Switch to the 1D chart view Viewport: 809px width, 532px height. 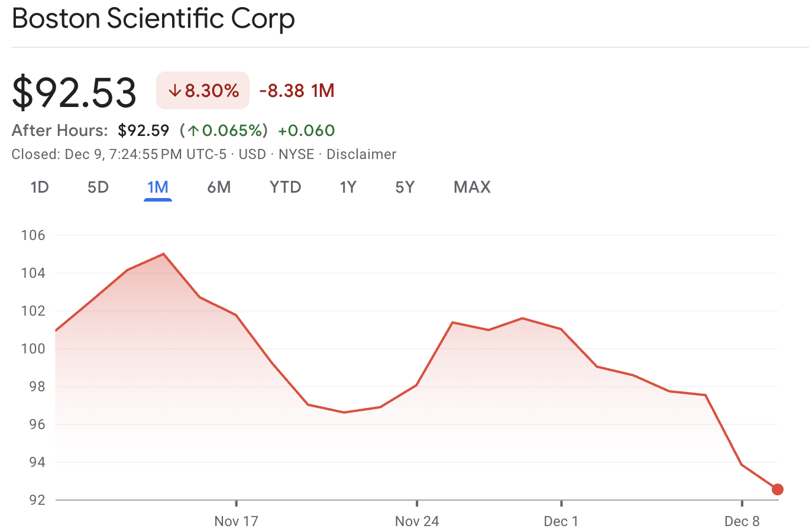39,187
